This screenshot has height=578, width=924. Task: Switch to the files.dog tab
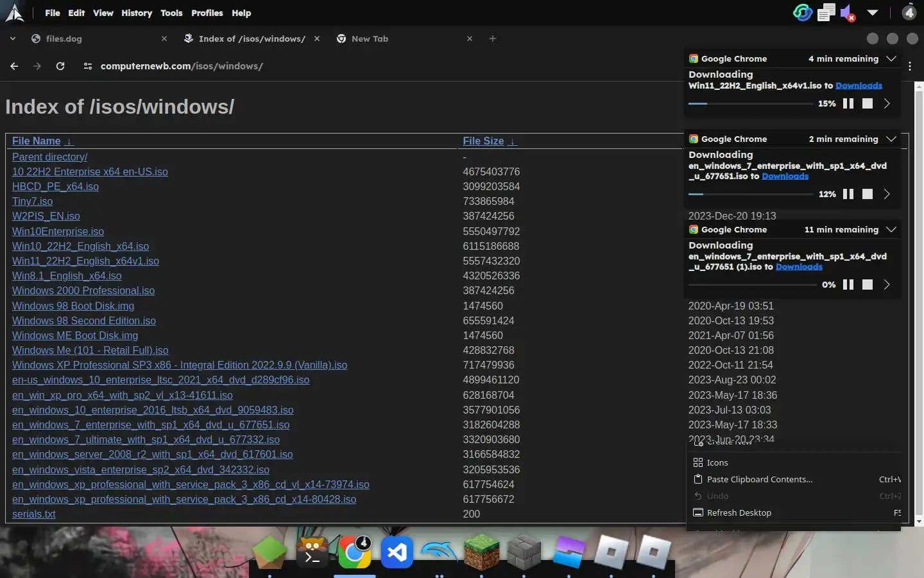point(99,39)
